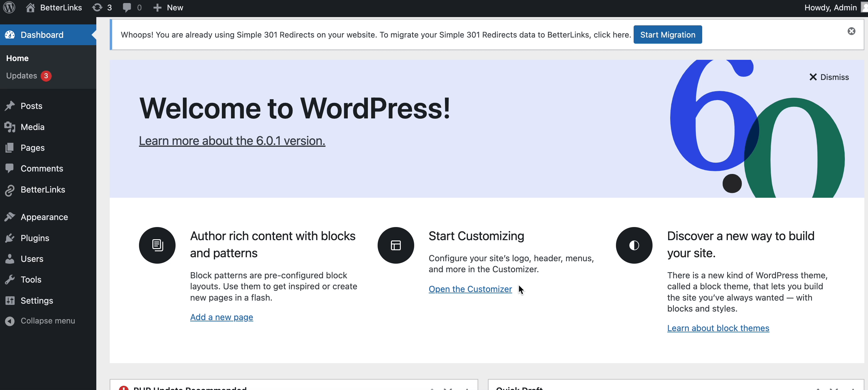Open Users via the person icon
The image size is (868, 390).
tap(10, 259)
